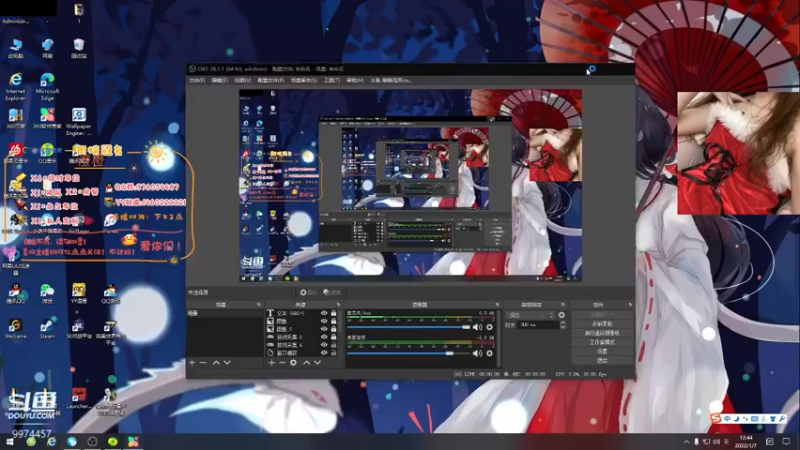Viewport: 800px width, 450px height.
Task: Pop out the 转场特效 dock
Action: pyautogui.click(x=563, y=305)
